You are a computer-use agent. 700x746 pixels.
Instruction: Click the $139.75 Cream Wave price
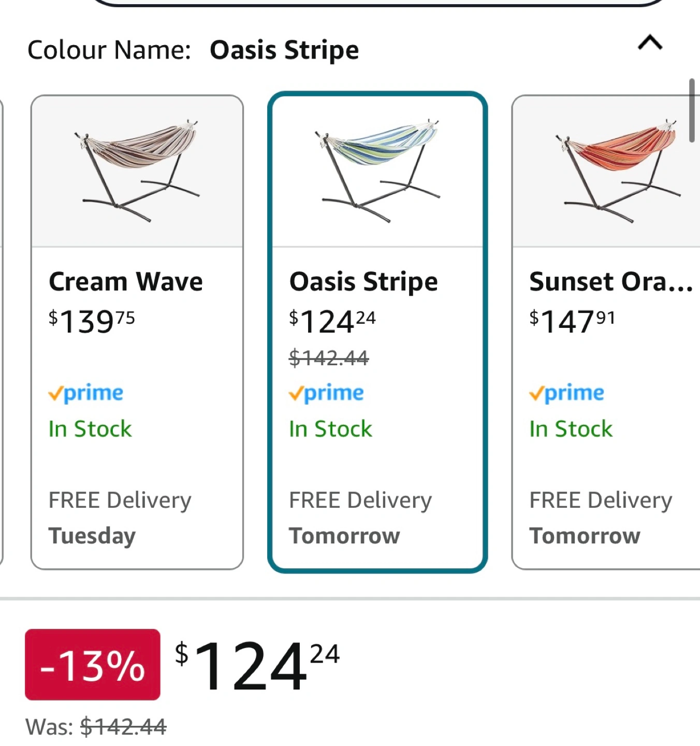(92, 322)
